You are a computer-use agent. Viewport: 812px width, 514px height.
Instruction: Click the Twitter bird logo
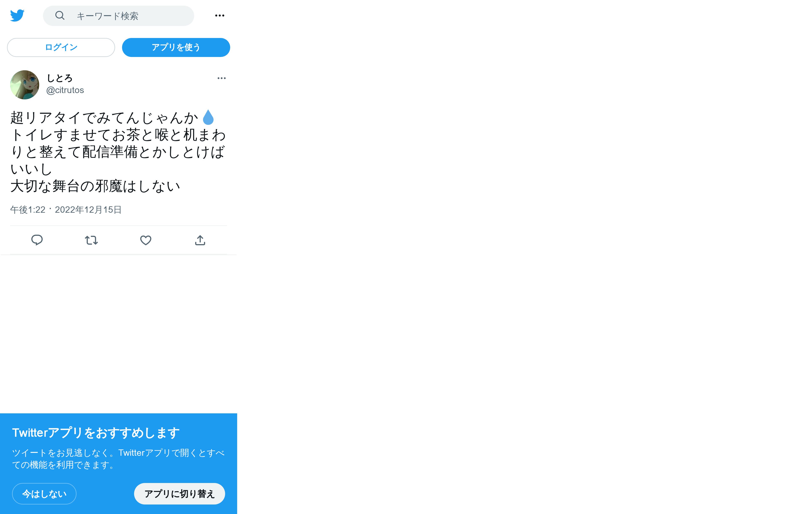coord(17,16)
